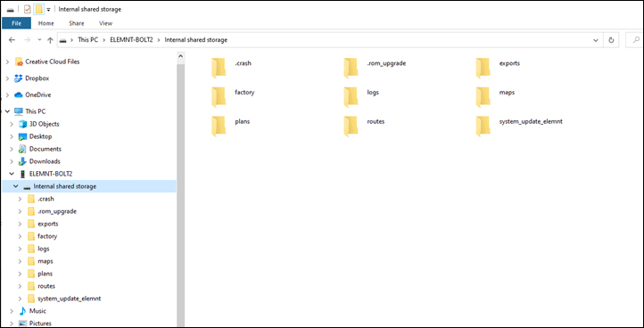Select OneDrive in navigation pane
The image size is (644, 328).
(x=37, y=94)
